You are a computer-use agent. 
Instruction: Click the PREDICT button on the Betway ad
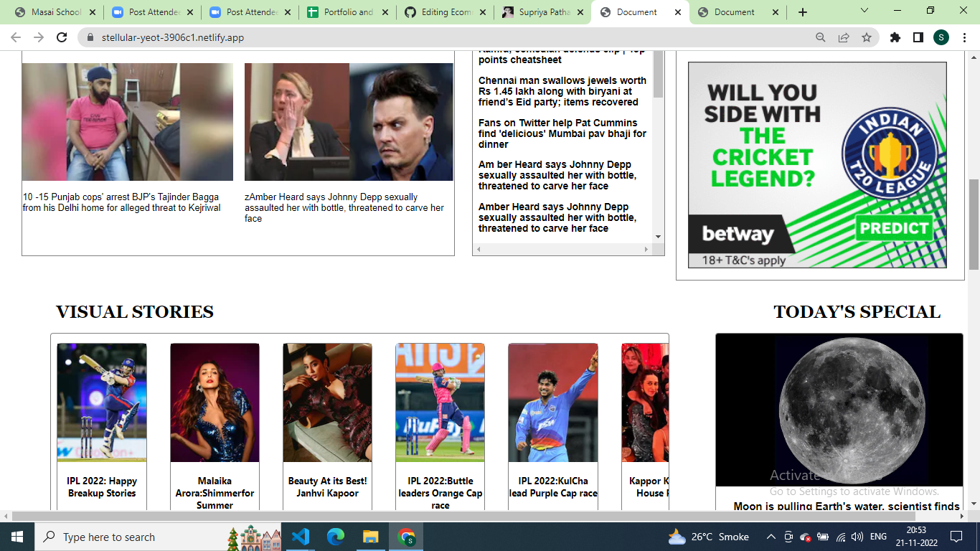(x=894, y=228)
